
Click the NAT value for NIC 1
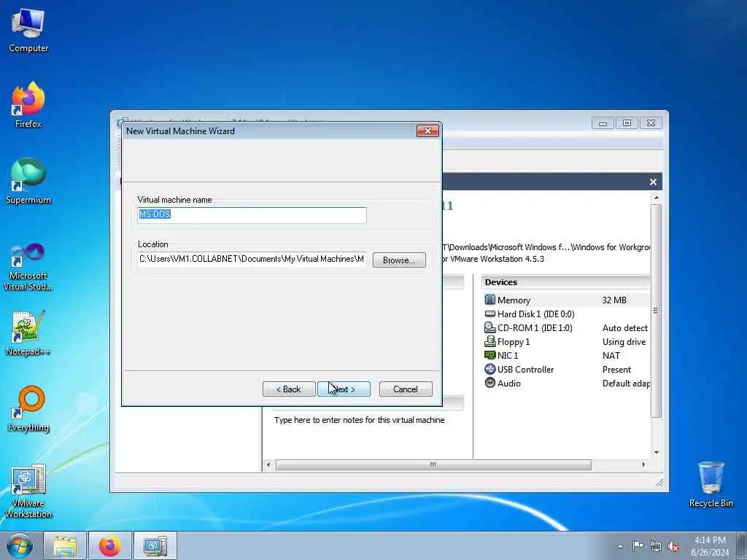tap(611, 356)
